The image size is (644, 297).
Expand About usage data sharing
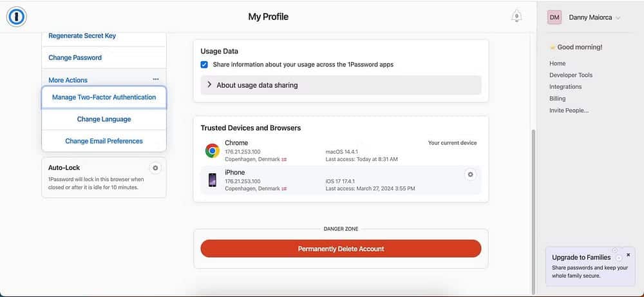pyautogui.click(x=341, y=85)
